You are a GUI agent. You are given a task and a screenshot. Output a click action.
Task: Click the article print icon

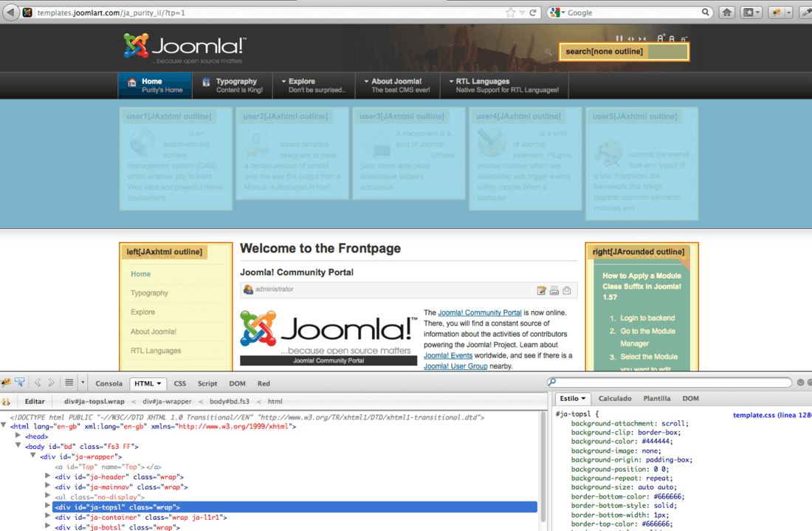tap(554, 291)
